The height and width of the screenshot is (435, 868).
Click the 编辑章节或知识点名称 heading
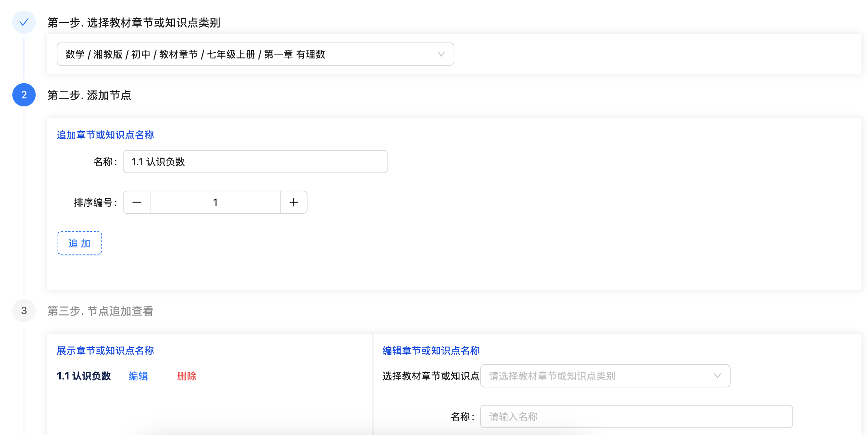tap(431, 350)
